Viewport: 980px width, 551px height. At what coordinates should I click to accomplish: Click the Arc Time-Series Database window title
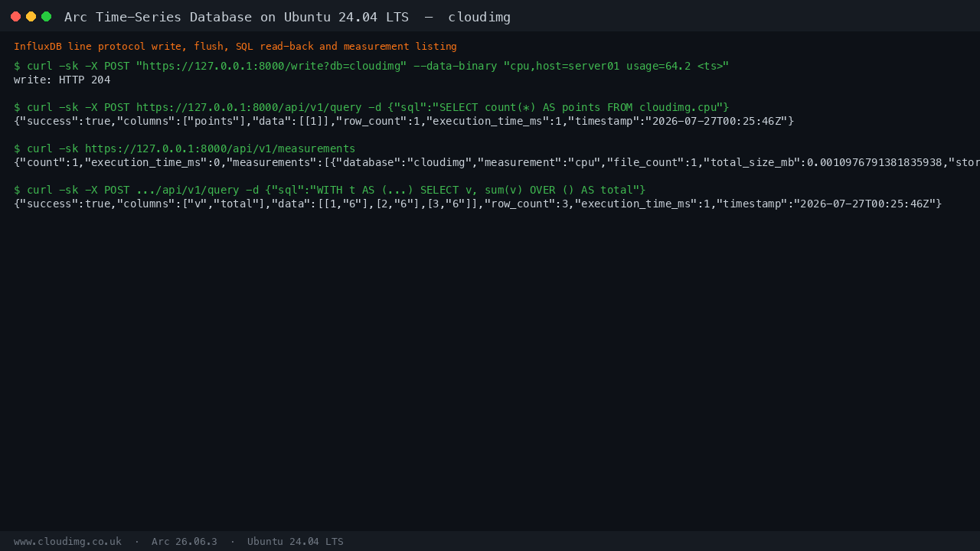pos(287,17)
